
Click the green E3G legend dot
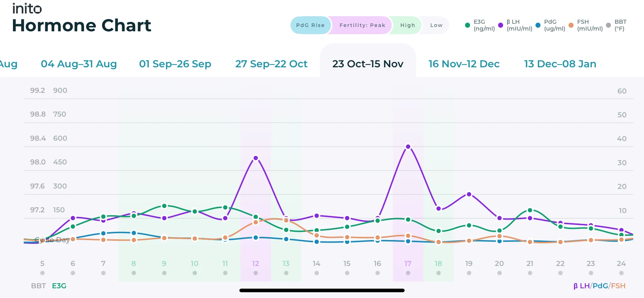[467, 25]
